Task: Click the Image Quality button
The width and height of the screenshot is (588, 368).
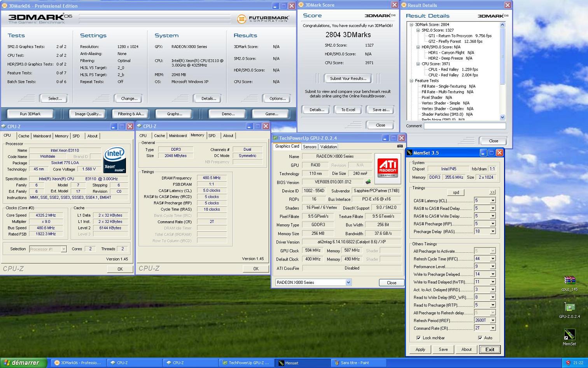Action: (88, 114)
